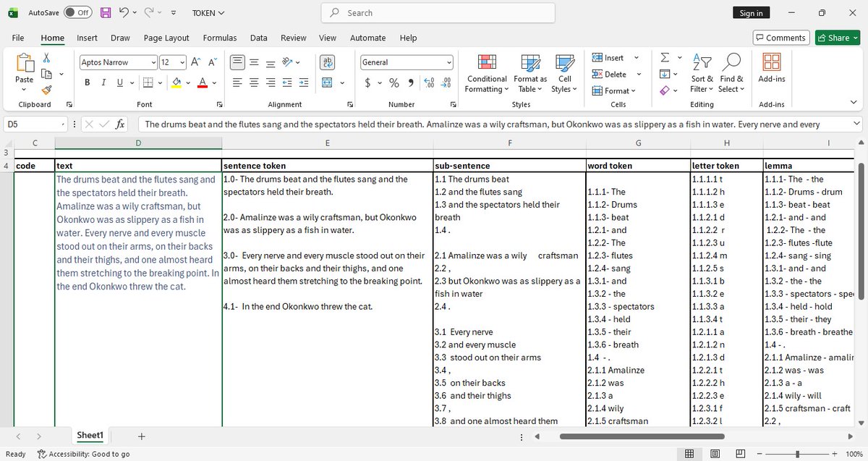Click the AutoSum sigma icon
Screen dimensions: 868x461
coord(665,58)
